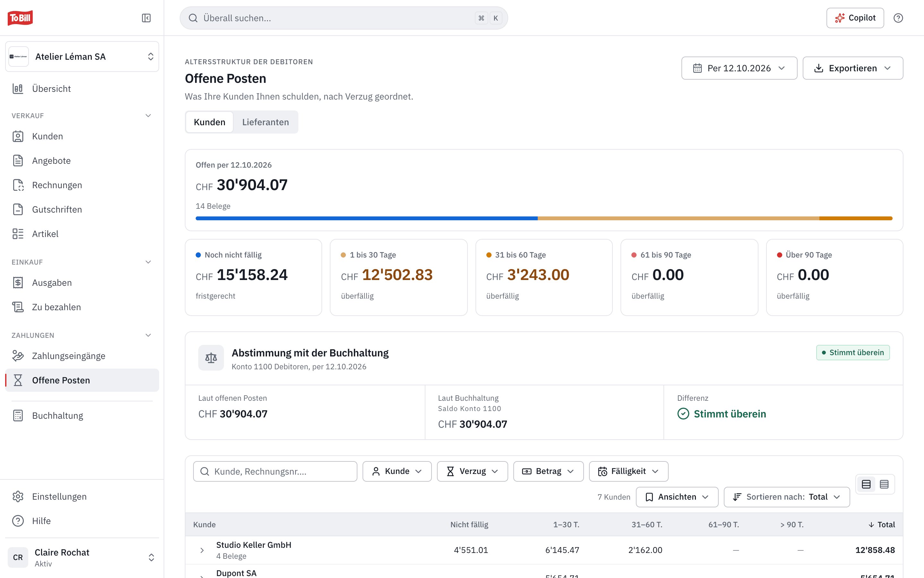Collapse the Verkauf section

[148, 116]
